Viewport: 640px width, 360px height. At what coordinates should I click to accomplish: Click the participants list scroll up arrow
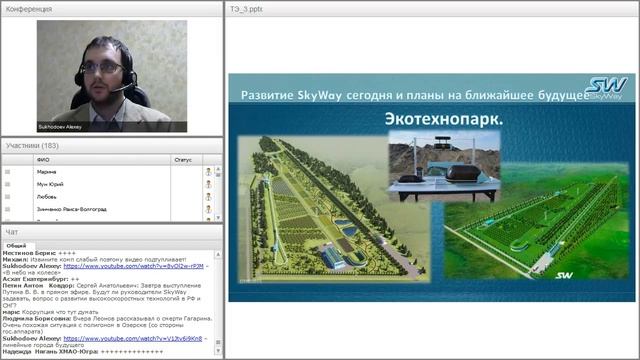(x=218, y=169)
